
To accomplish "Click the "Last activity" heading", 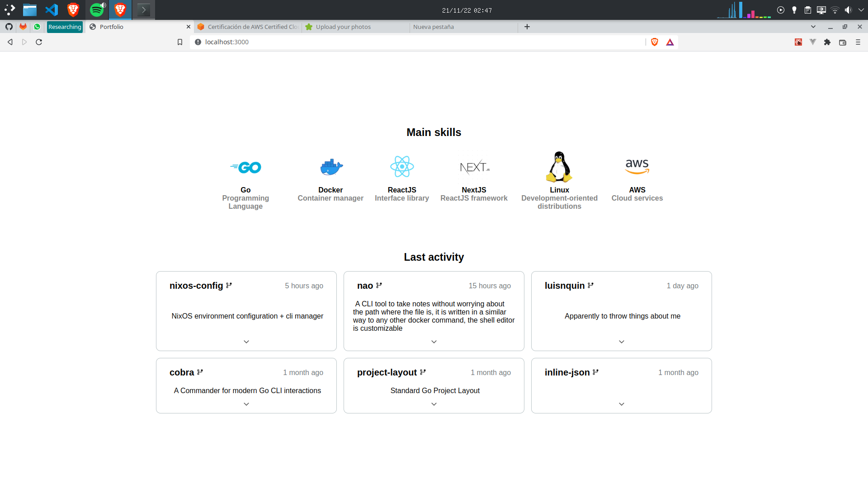I will pyautogui.click(x=434, y=257).
